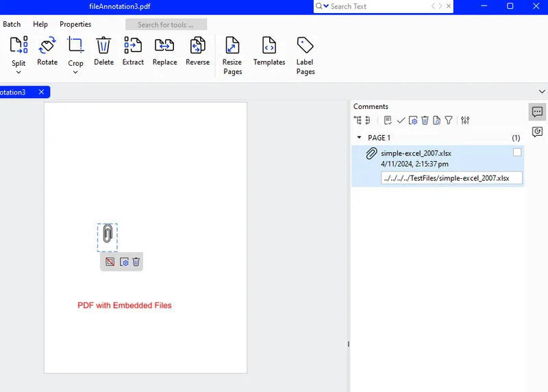Click the Search Text field in title bar

click(379, 6)
